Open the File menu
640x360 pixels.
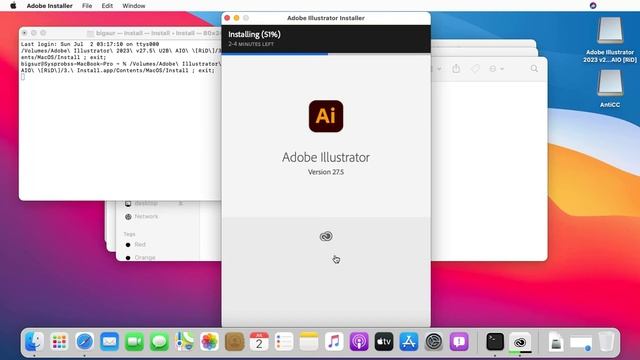87,6
